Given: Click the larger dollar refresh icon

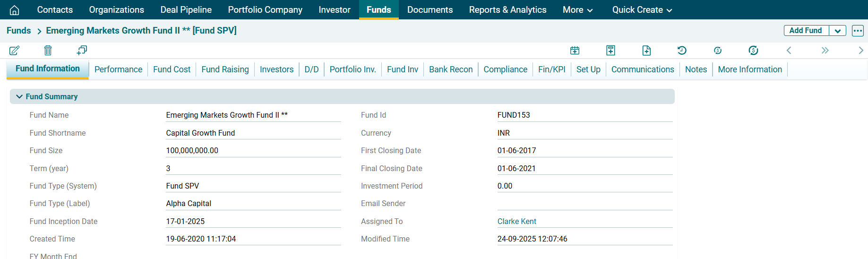Looking at the screenshot, I should click(x=753, y=50).
